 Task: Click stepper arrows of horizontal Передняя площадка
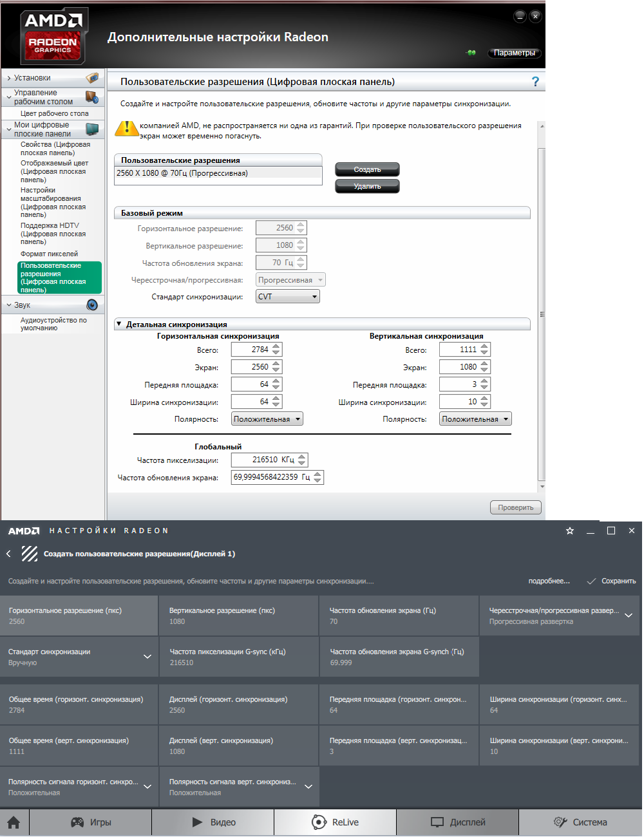(x=276, y=384)
